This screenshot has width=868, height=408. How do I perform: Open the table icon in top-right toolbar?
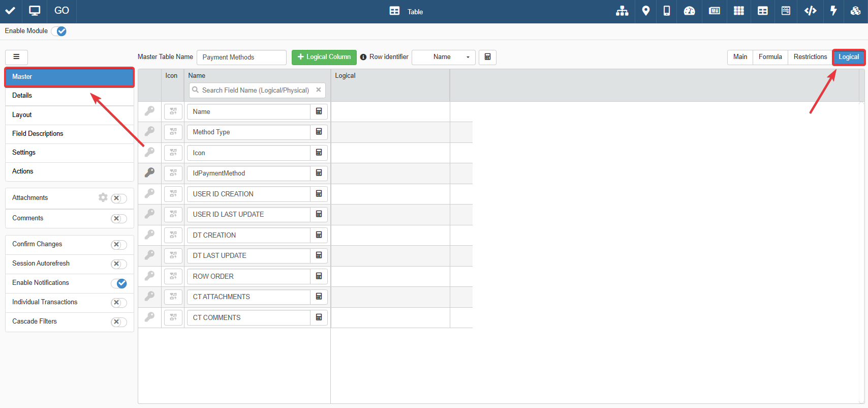pos(763,11)
